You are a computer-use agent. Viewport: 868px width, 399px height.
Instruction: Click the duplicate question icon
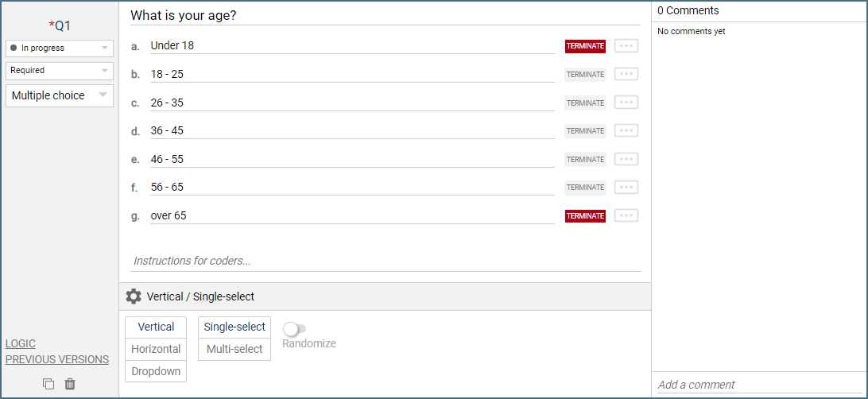(x=48, y=384)
